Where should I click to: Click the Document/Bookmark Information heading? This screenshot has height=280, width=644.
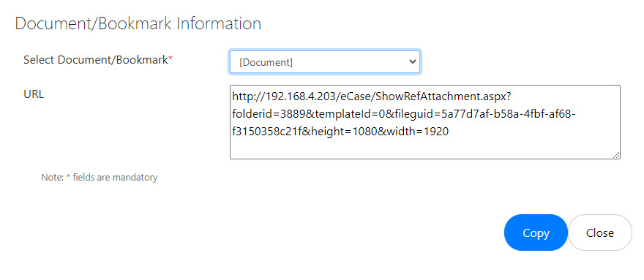tap(138, 23)
